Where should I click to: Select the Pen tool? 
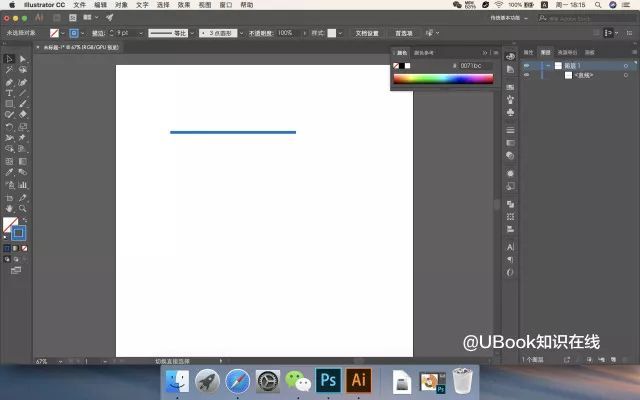tap(9, 82)
